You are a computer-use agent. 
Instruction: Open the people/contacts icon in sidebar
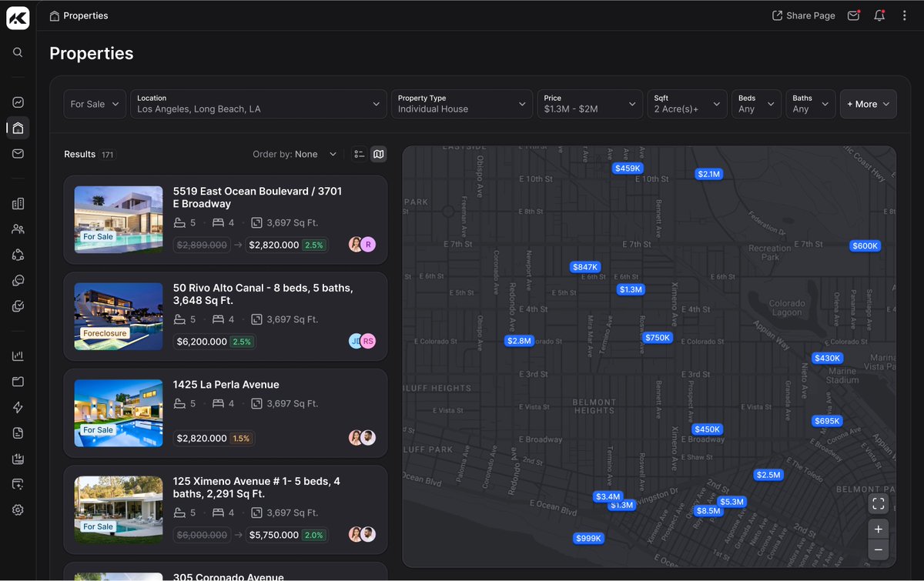pos(18,229)
